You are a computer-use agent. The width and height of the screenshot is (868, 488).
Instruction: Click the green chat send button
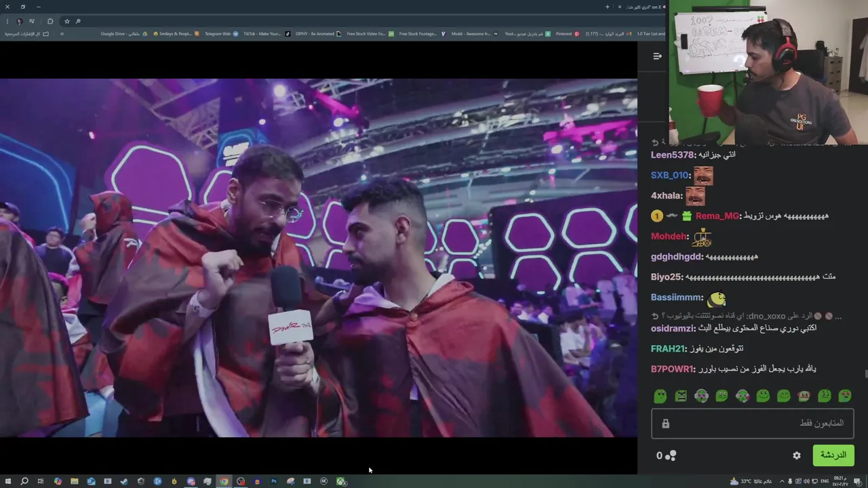[x=833, y=455]
